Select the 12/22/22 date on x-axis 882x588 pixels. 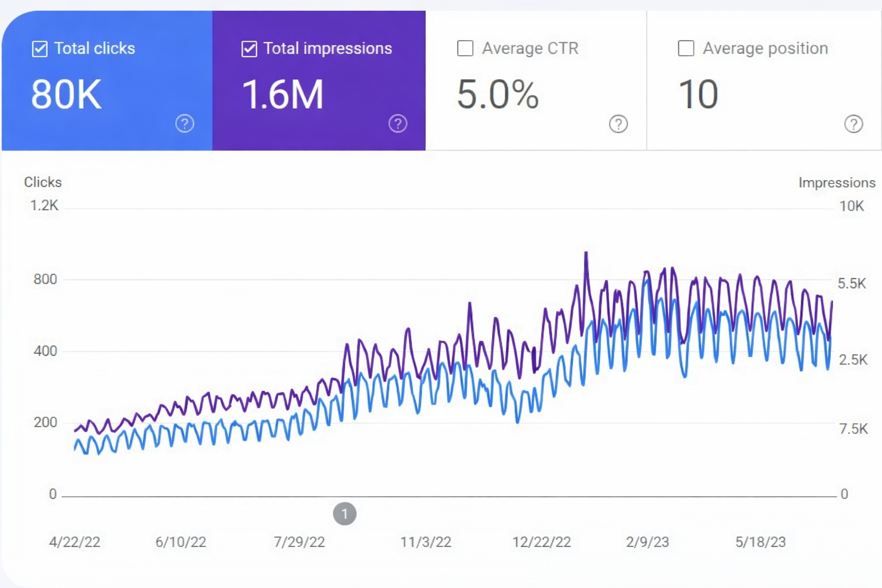point(541,542)
